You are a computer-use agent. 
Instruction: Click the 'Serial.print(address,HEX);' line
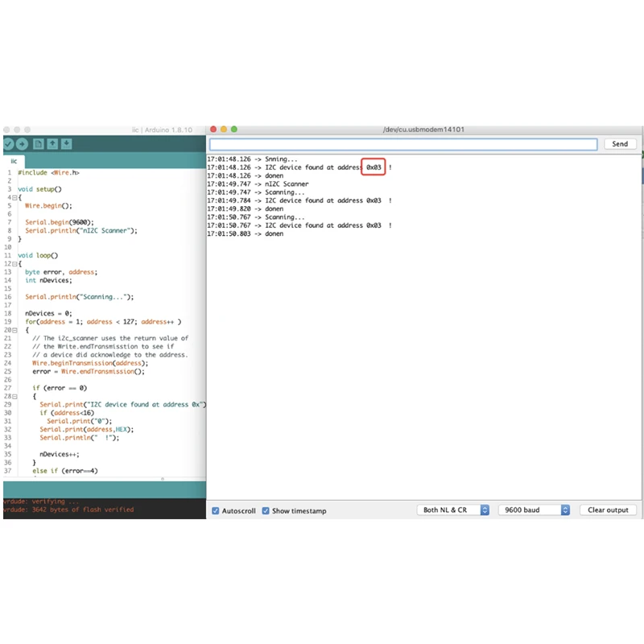point(87,429)
